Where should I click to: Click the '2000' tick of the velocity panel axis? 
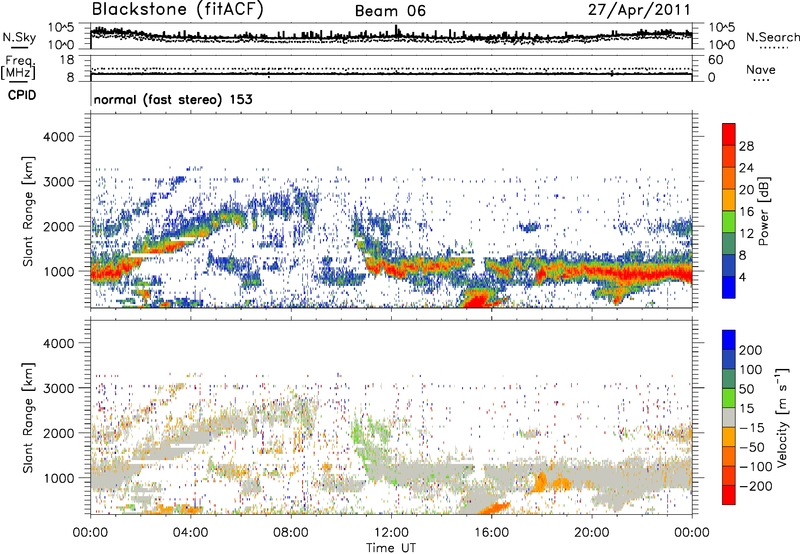tap(58, 433)
